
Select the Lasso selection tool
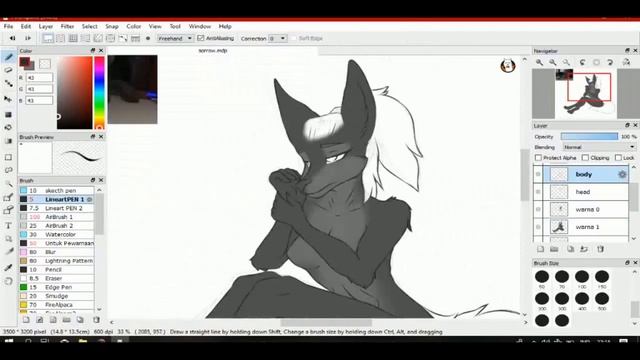click(9, 170)
